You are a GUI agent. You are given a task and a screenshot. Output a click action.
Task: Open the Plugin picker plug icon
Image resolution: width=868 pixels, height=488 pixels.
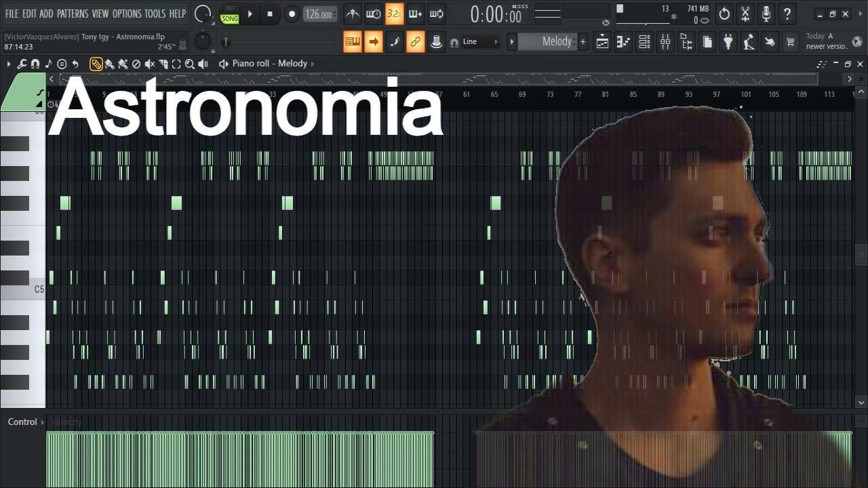(728, 43)
